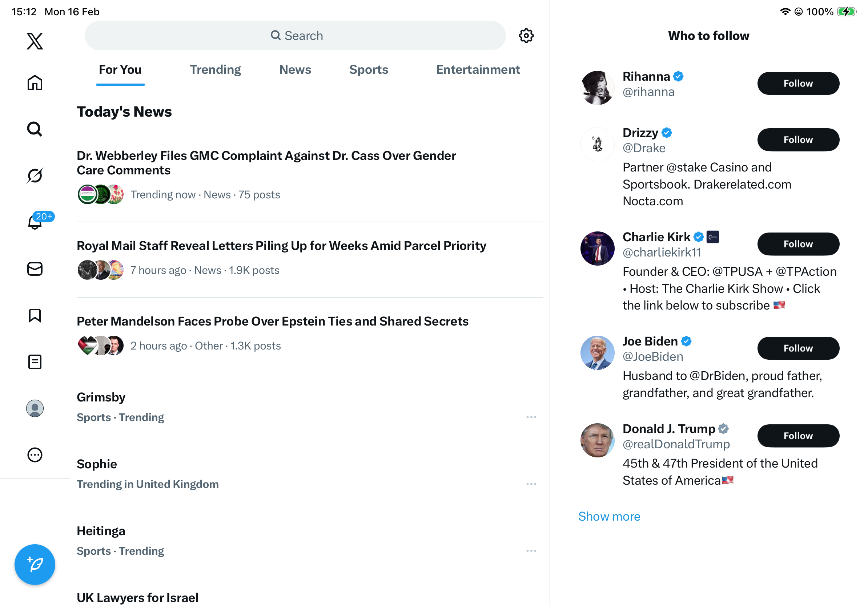
Task: Click Show more under Who to follow
Action: tap(609, 517)
